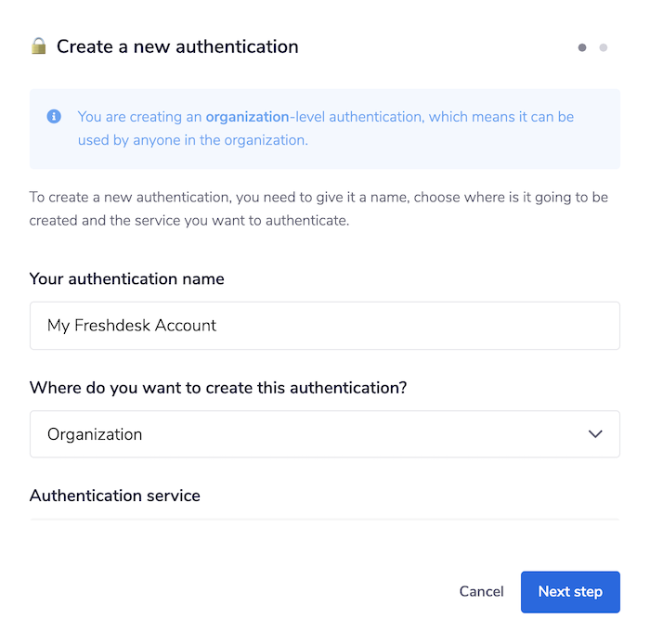Click "used by anyone in the organization" text
Screen dimensions: 650x644
[x=192, y=141]
